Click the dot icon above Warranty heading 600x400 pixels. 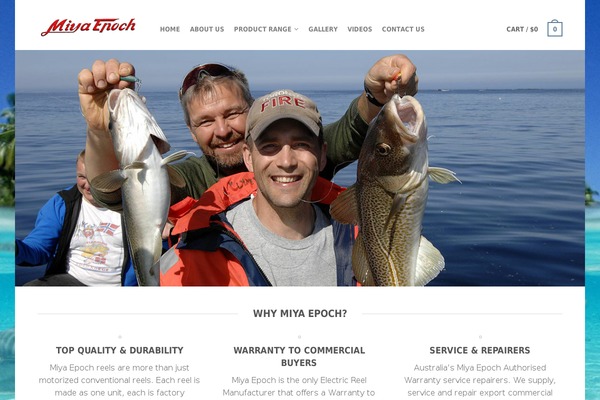click(x=299, y=337)
